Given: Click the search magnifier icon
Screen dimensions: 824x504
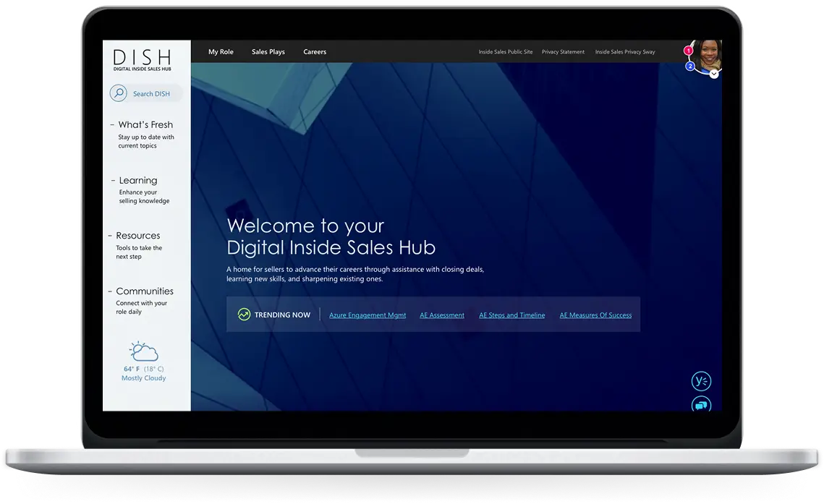Looking at the screenshot, I should [118, 93].
